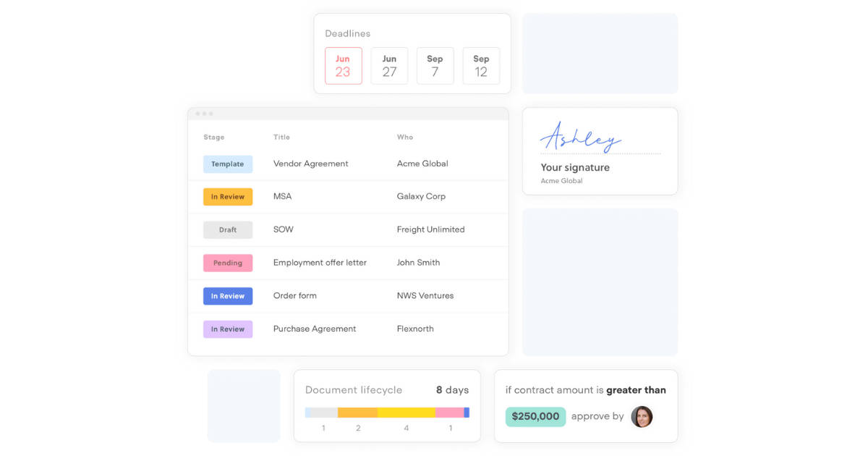Select the purple In Review badge on Purchase Agreement
The image size is (868, 456).
click(228, 329)
